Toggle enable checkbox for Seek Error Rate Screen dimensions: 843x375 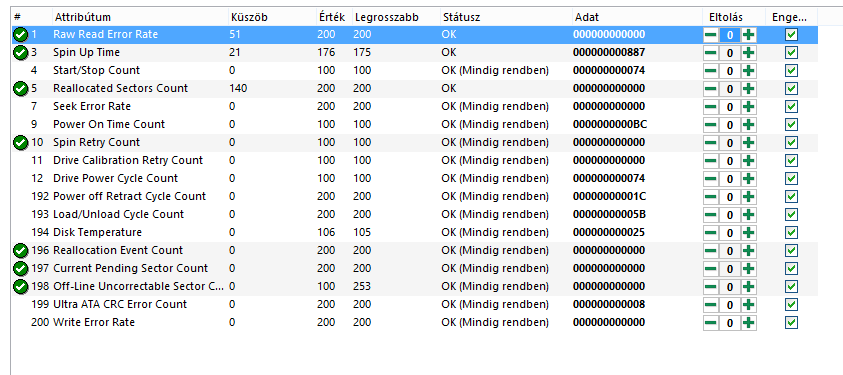pos(791,107)
